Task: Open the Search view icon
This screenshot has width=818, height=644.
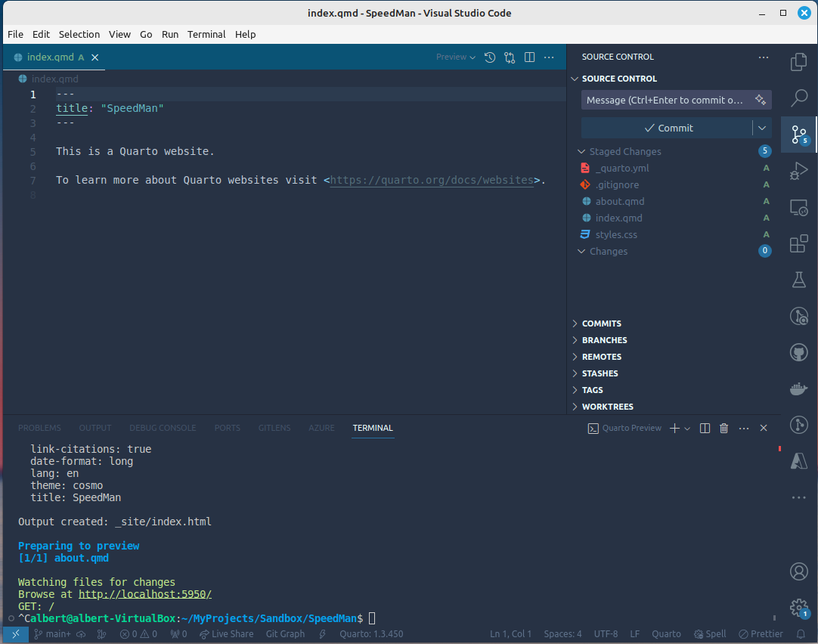Action: pos(798,98)
